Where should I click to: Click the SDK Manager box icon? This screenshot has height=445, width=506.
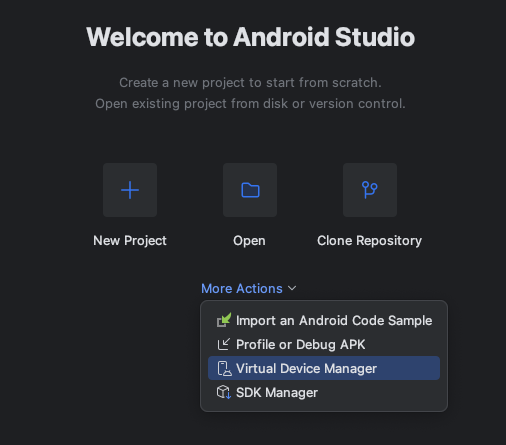(x=224, y=392)
